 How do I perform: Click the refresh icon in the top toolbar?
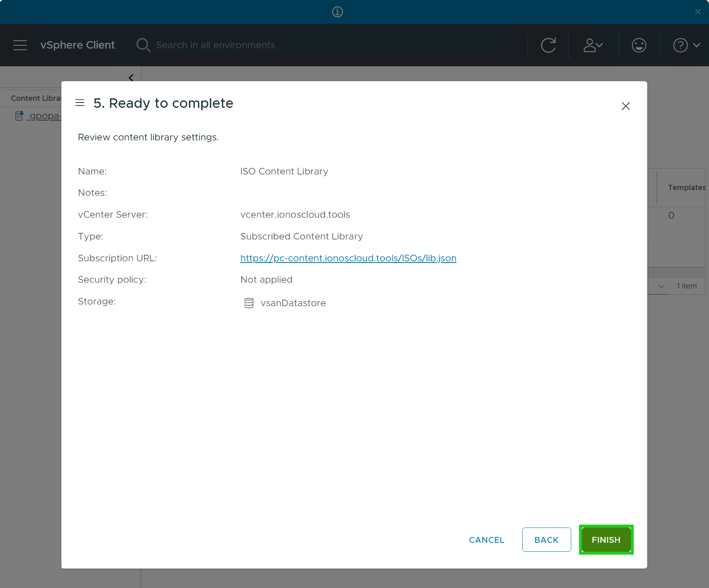[x=548, y=45]
